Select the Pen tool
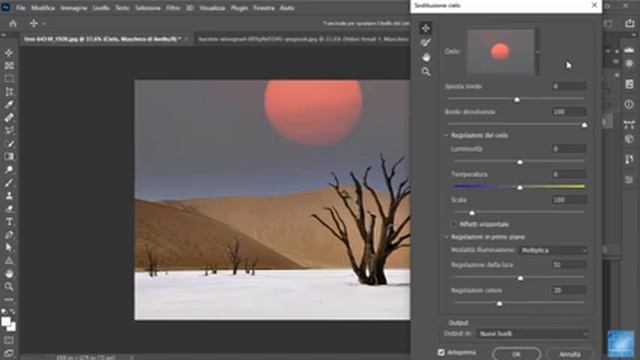 click(x=9, y=235)
